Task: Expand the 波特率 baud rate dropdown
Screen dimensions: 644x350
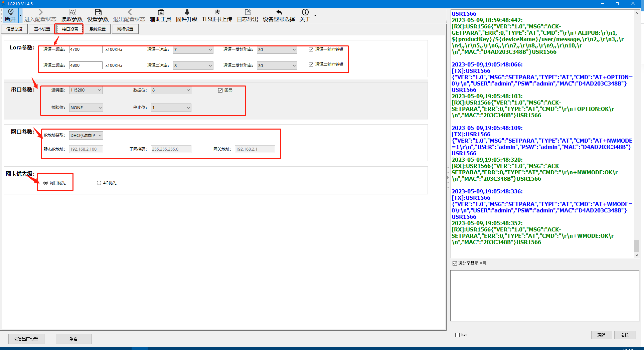Action: coord(99,90)
